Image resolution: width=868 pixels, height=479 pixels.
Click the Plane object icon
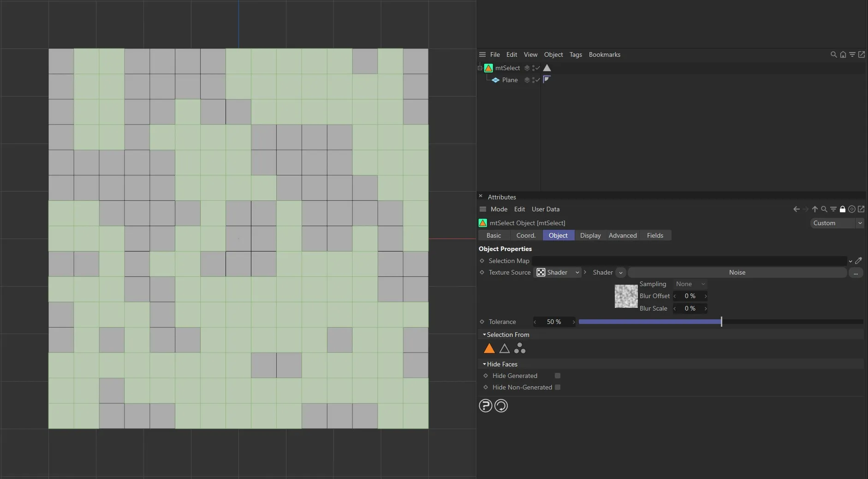coord(496,80)
